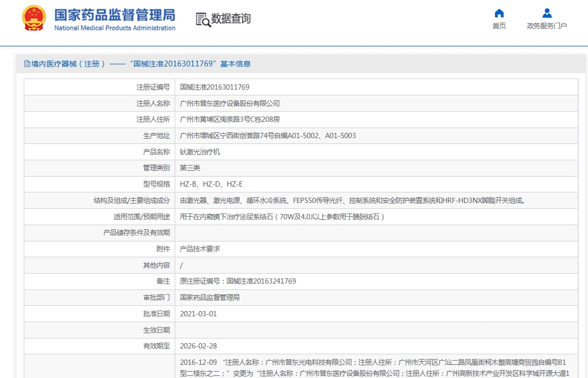Go to 首页 via the house icon
The image size is (588, 378).
coord(499,13)
